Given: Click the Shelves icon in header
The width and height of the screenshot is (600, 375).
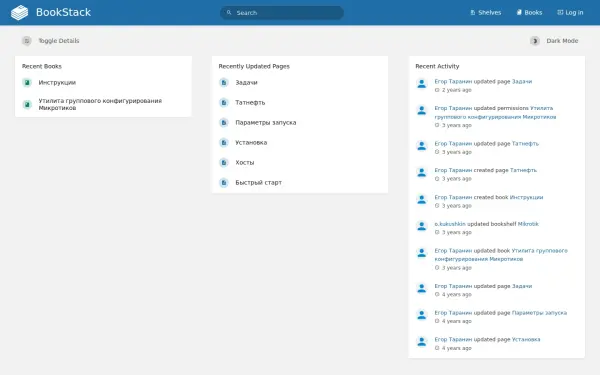Looking at the screenshot, I should [x=473, y=13].
